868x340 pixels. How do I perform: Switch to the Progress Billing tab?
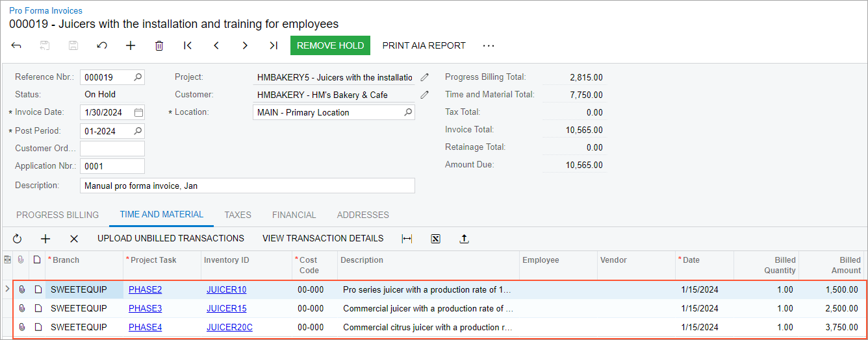[x=58, y=215]
